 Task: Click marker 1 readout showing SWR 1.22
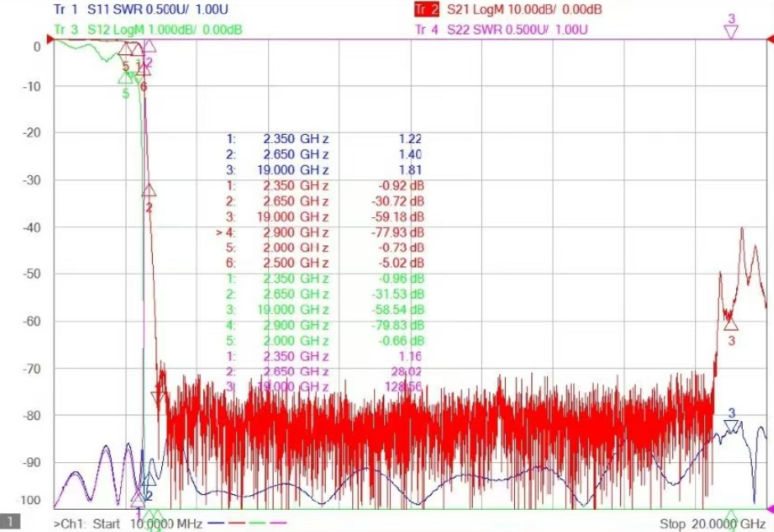pyautogui.click(x=324, y=139)
